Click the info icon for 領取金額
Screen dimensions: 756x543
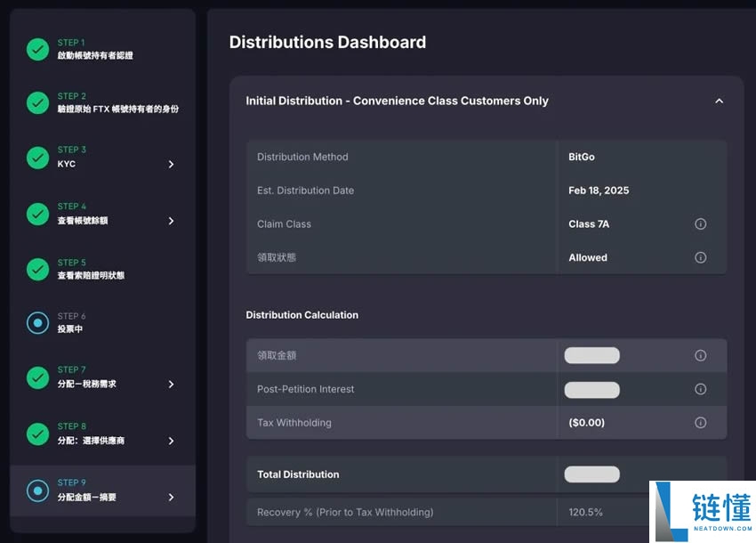(700, 355)
